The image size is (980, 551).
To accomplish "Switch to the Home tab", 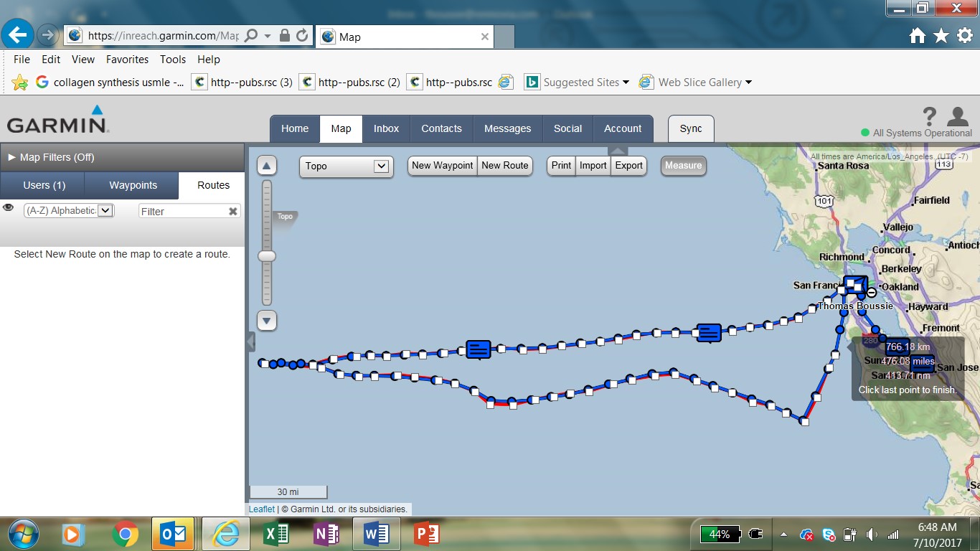I will [295, 129].
